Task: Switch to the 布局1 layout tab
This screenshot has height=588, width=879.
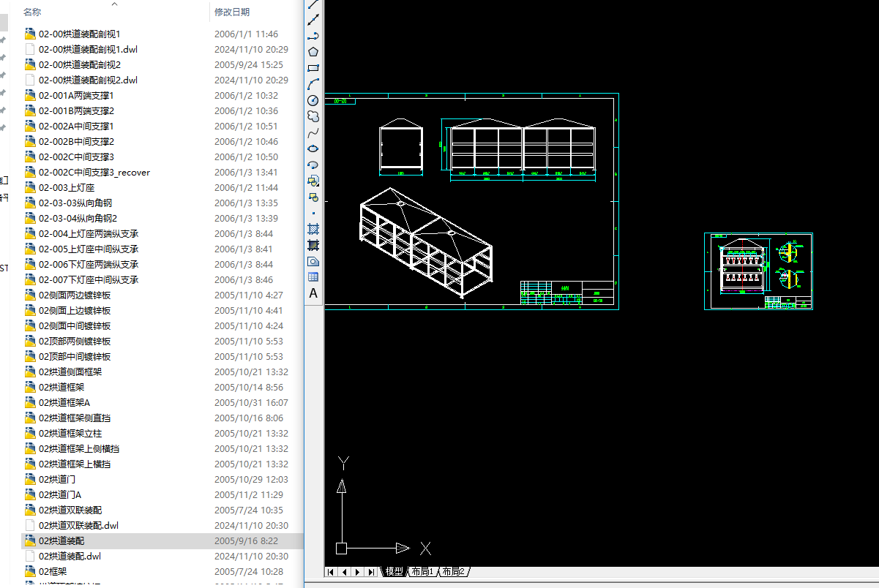Action: click(422, 571)
